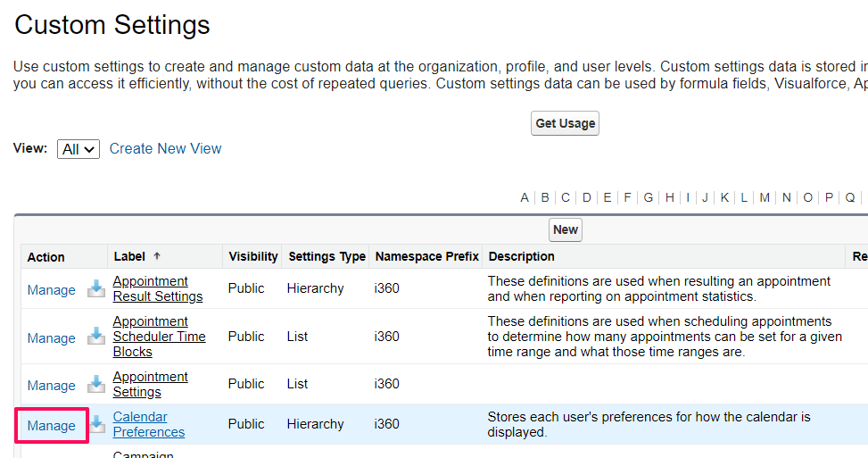Screen dimensions: 868x458
Task: Click the Settings Type column header
Action: pos(327,256)
